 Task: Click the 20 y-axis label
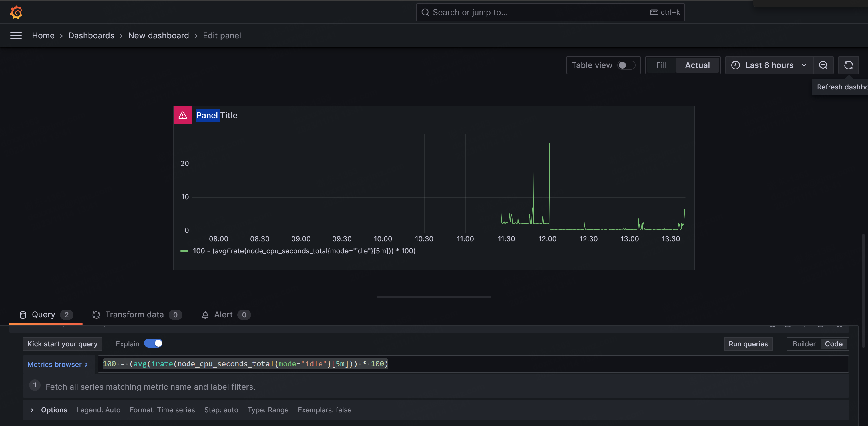185,163
